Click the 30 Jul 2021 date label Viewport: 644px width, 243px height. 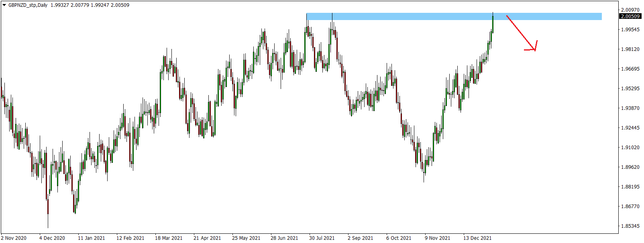coord(322,238)
